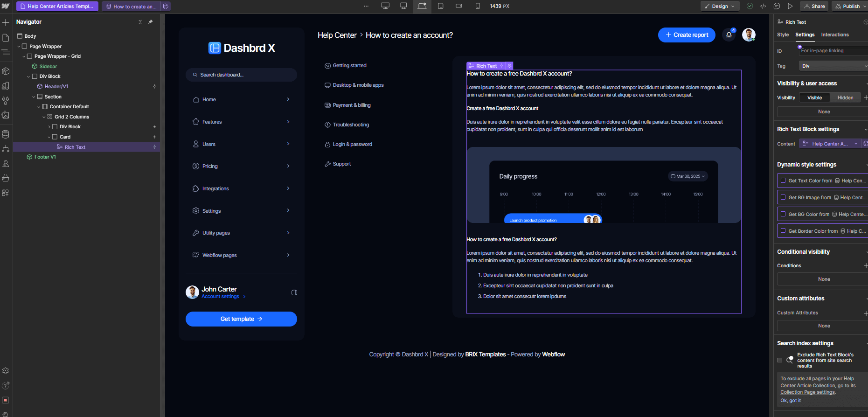
Task: Click the Webflow logo menu
Action: [6, 6]
